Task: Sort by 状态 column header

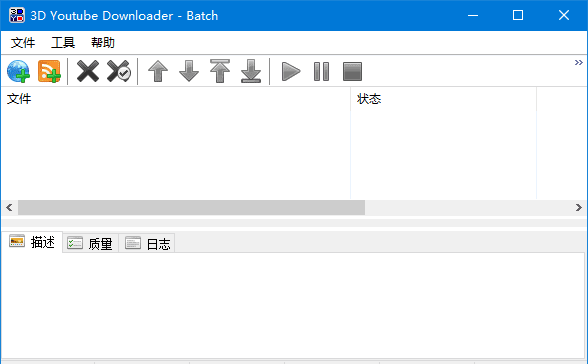Action: tap(444, 99)
